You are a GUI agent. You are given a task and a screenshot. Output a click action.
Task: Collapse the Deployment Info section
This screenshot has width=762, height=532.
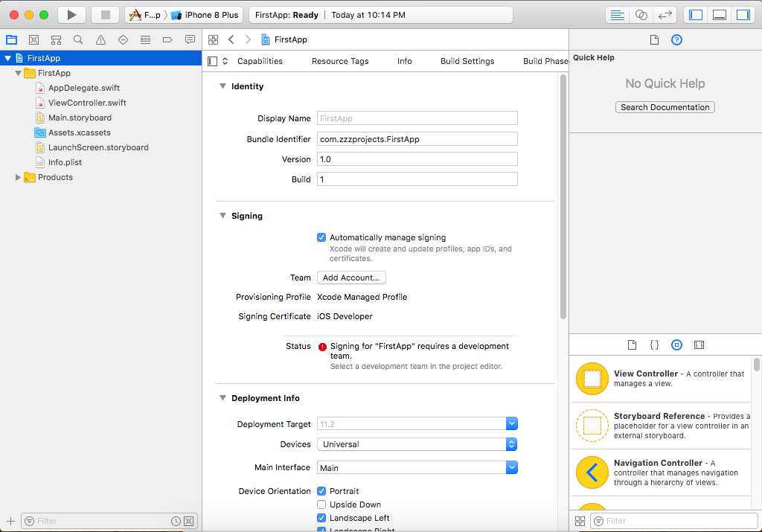click(x=222, y=398)
